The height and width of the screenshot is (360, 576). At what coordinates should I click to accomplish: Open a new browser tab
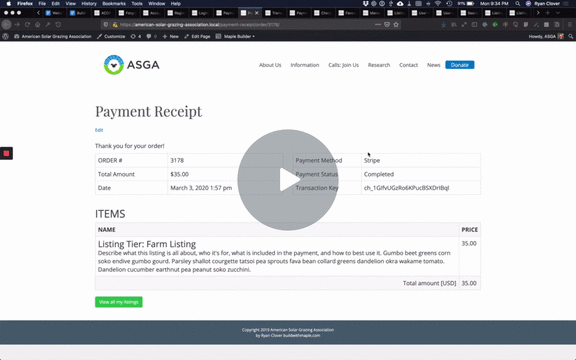click(x=547, y=13)
